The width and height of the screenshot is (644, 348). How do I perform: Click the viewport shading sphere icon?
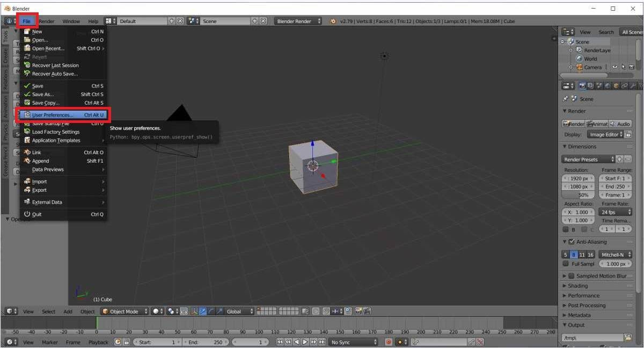click(x=156, y=311)
